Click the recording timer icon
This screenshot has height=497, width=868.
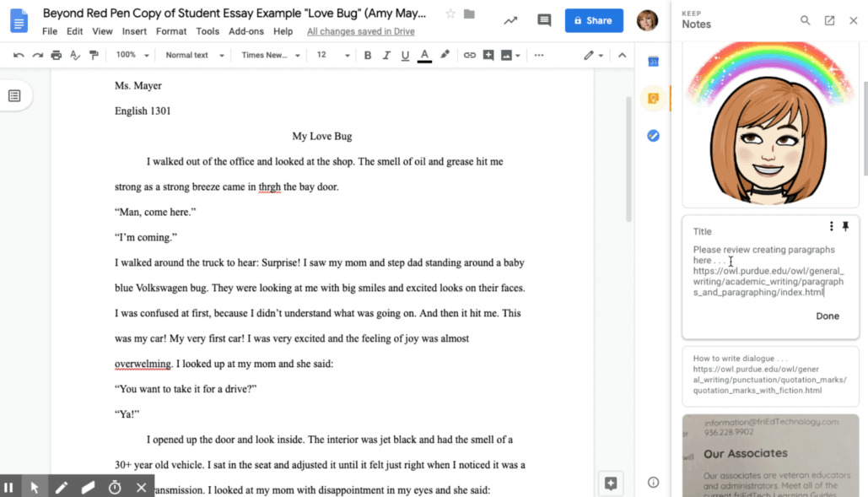point(115,488)
